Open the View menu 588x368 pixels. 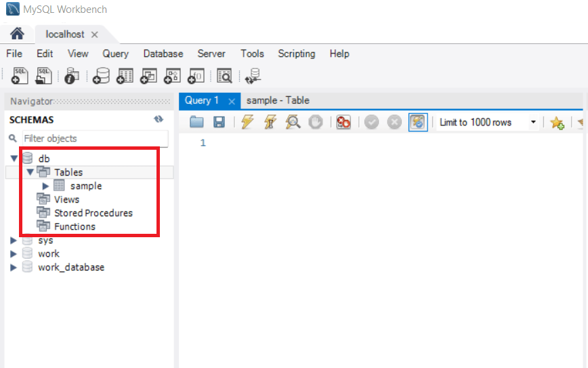coord(78,54)
